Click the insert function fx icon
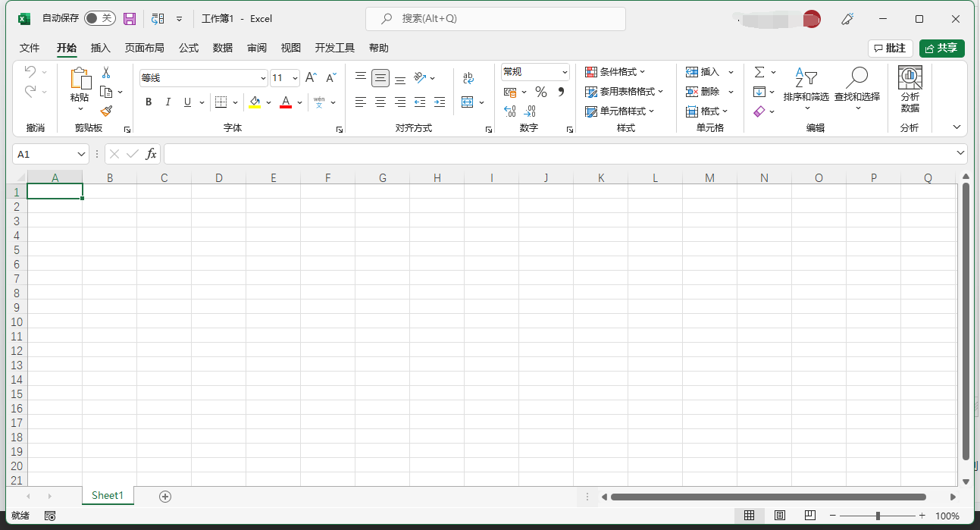 click(151, 154)
